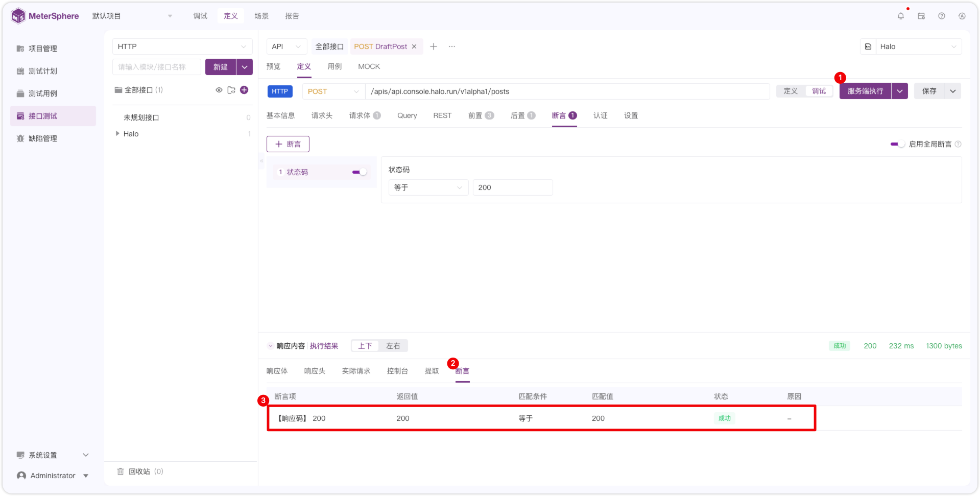Open the Halo environment dropdown
The image size is (980, 496).
(x=919, y=46)
